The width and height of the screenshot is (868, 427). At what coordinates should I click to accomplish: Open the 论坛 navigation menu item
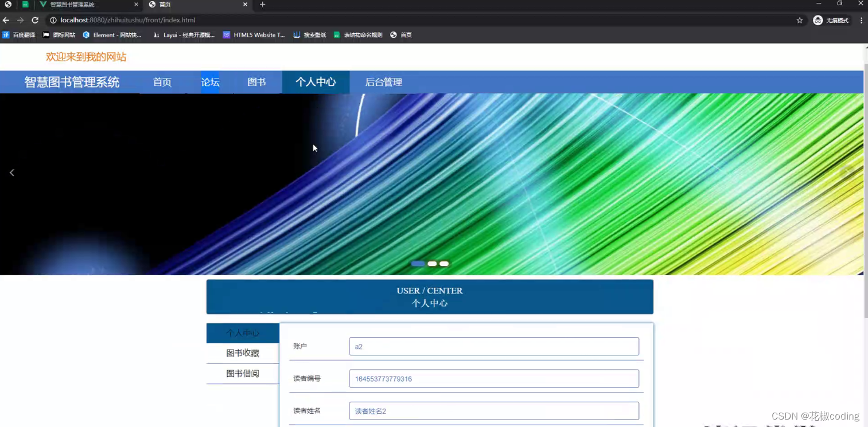[209, 82]
